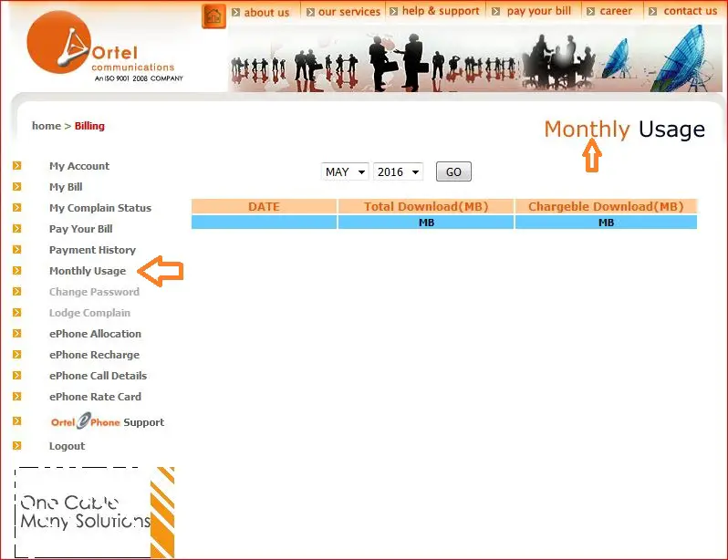This screenshot has height=560, width=728.
Task: Click the arrow bullet icon beside Monthly Usage
Action: coord(16,271)
